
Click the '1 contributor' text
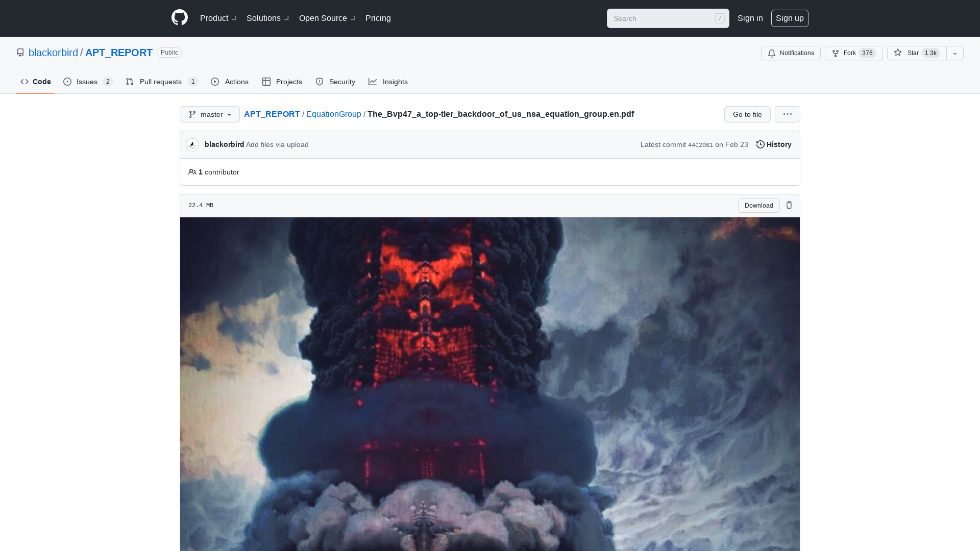(218, 172)
